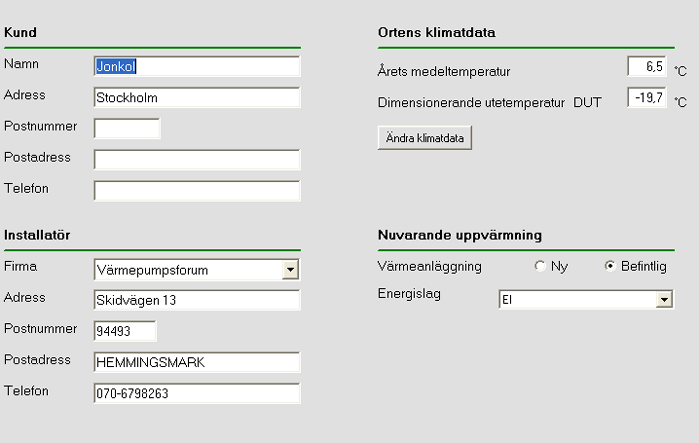Screen dimensions: 699x443
Task: Click the HEMMINGSMARK Postadress field
Action: (x=196, y=362)
